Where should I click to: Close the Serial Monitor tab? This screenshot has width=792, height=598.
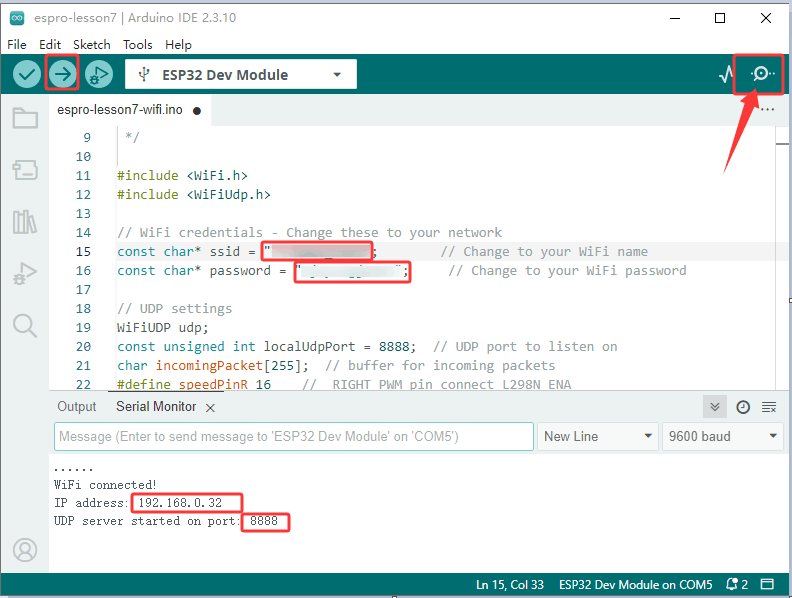[x=211, y=408]
